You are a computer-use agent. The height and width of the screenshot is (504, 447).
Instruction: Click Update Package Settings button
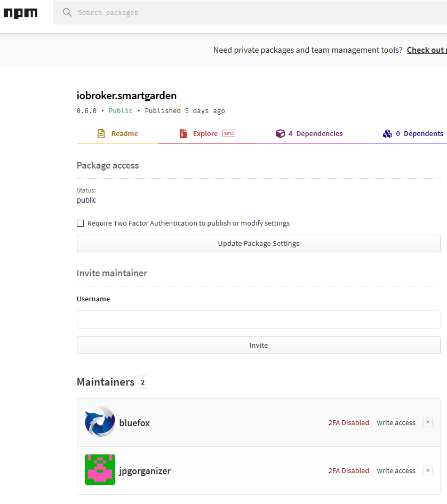[259, 243]
